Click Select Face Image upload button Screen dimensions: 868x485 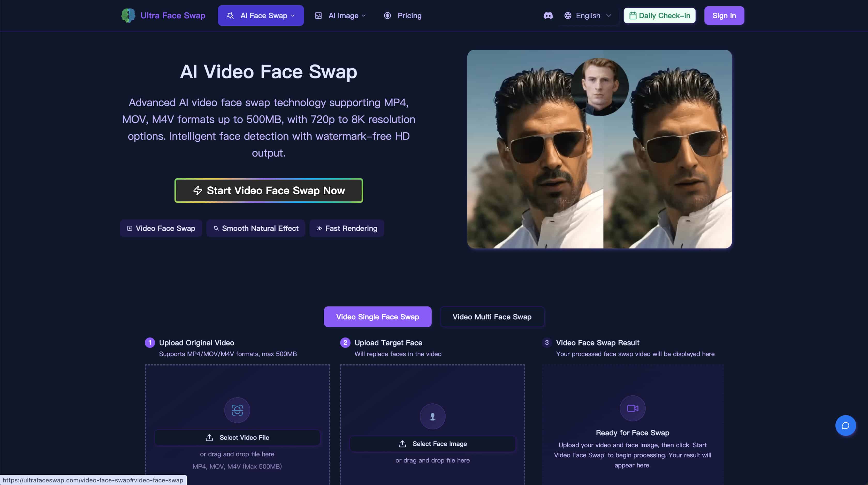coord(432,444)
